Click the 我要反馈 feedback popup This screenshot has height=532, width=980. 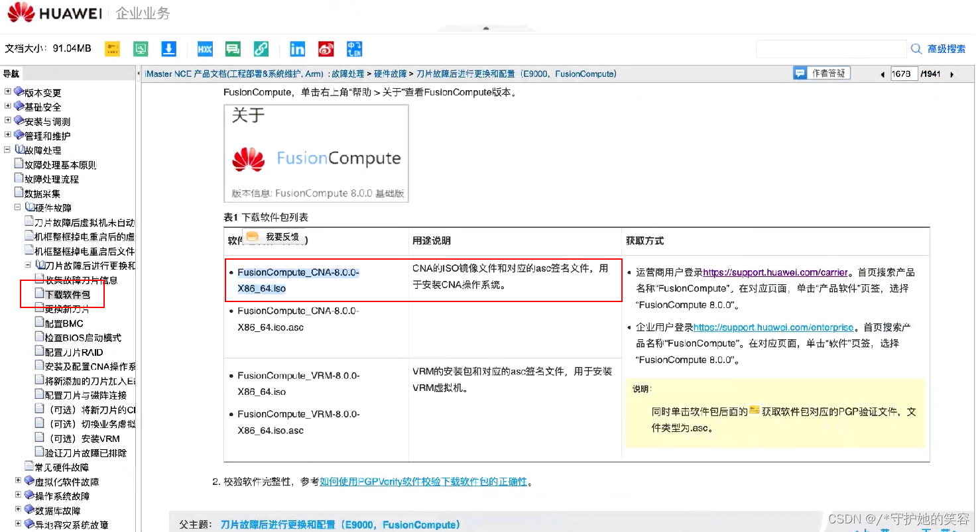pos(273,237)
